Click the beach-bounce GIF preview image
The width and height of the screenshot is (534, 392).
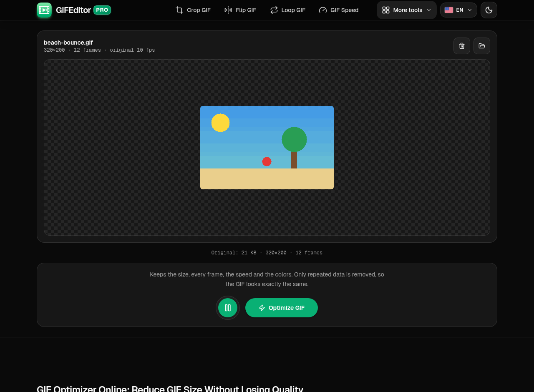[267, 148]
